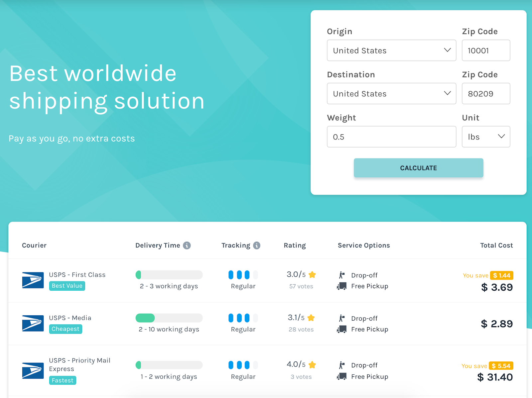
Task: Click the 3.1/5 rating value
Action: point(296,318)
